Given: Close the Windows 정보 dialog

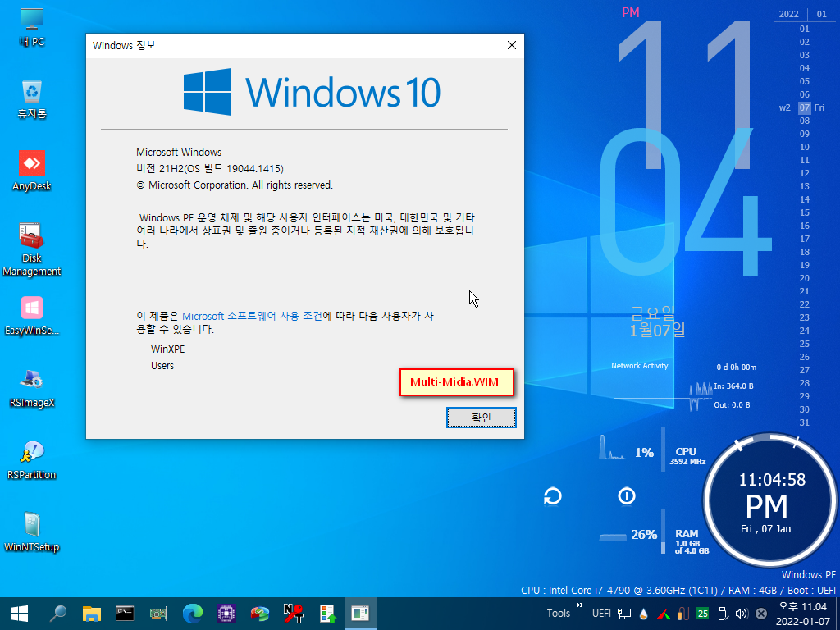Looking at the screenshot, I should pos(512,46).
